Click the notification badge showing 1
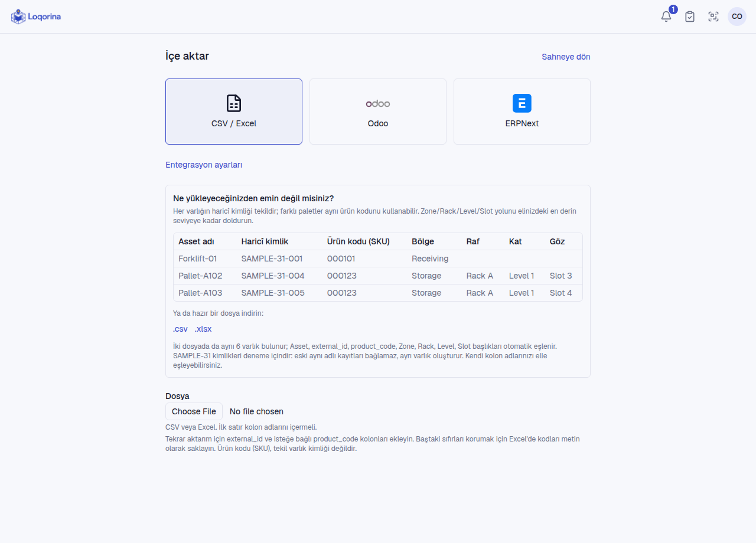The width and height of the screenshot is (756, 543). [x=673, y=9]
